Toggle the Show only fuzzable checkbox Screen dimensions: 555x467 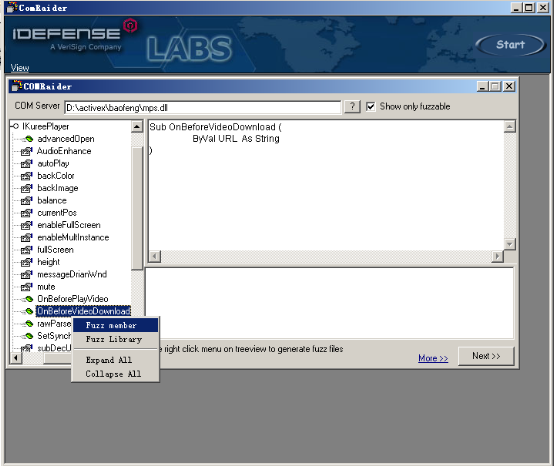(x=370, y=106)
